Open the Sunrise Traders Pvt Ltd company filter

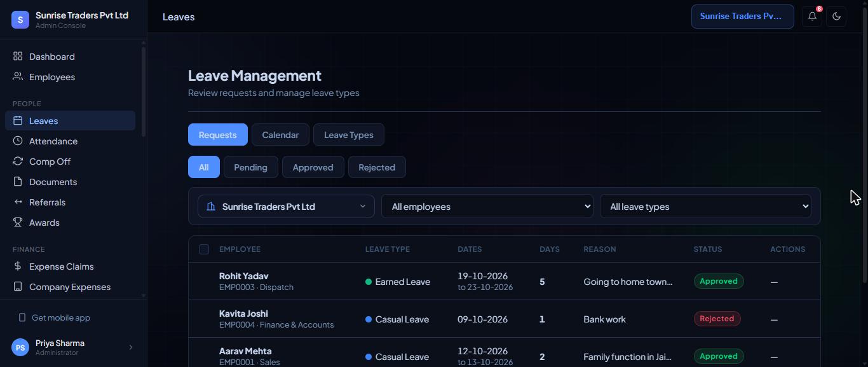point(286,207)
